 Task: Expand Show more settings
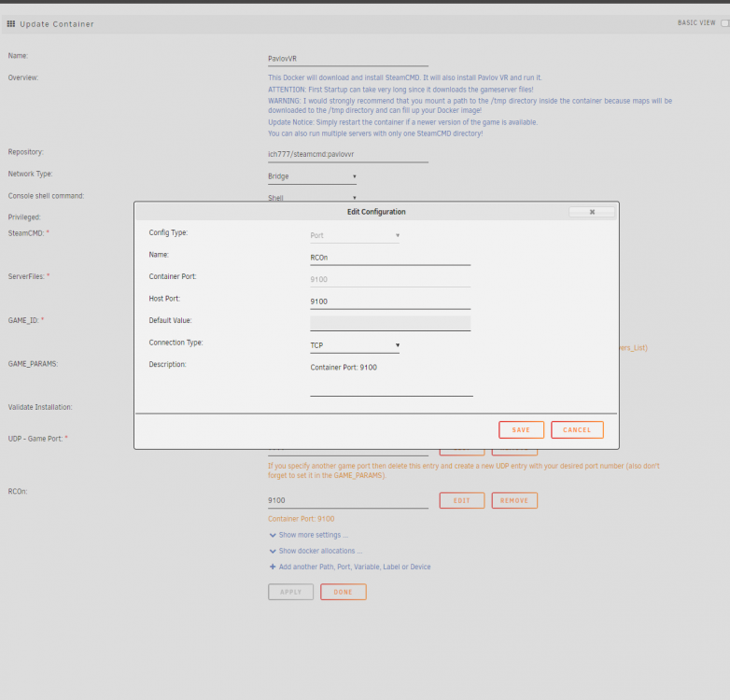tap(314, 535)
